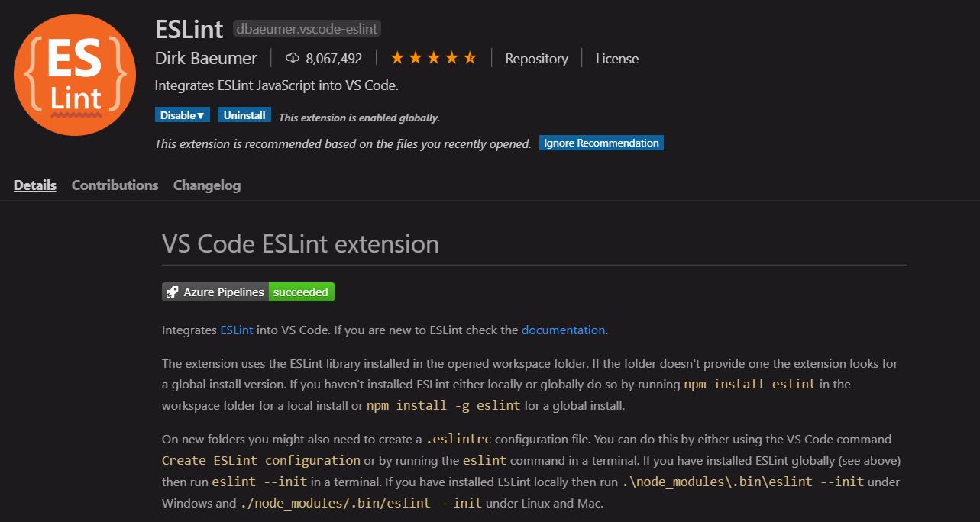
Task: Click the Azure Pipelines badge icon
Action: [x=171, y=292]
